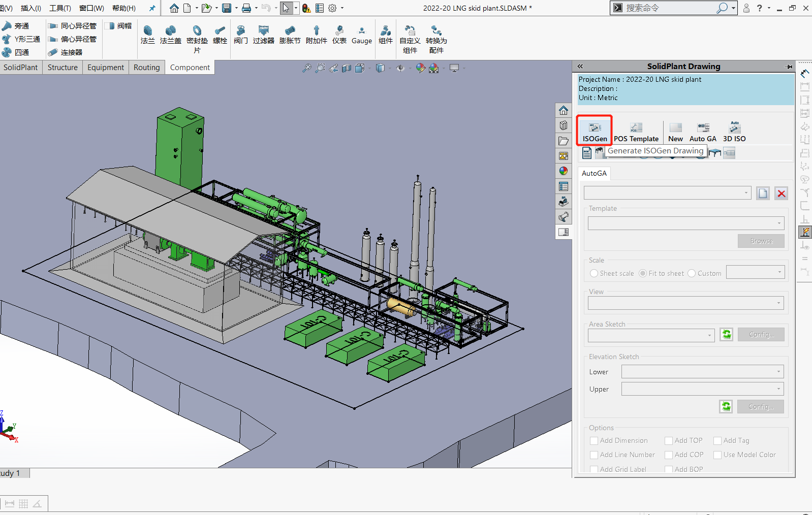Click convert to fitting (转换为配件)
812x515 pixels.
pyautogui.click(x=436, y=39)
